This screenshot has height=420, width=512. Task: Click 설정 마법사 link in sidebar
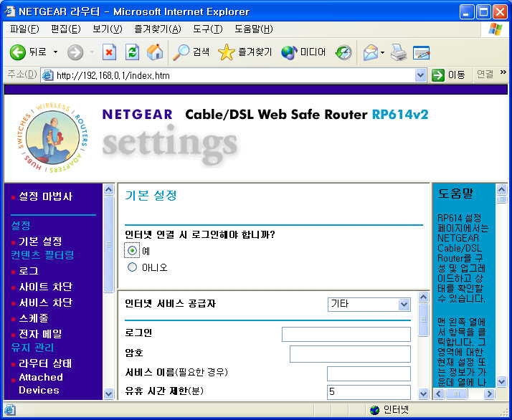click(x=45, y=196)
